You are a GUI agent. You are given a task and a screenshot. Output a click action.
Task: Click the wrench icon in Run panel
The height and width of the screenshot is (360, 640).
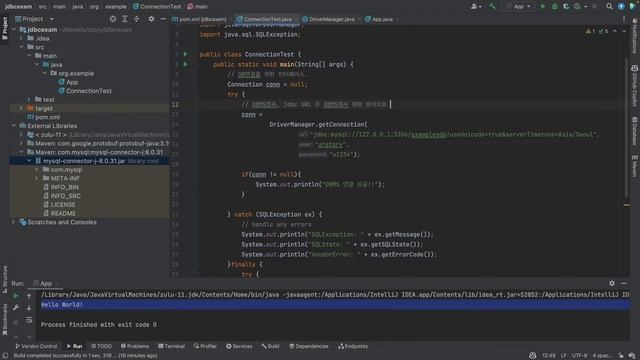click(x=16, y=308)
